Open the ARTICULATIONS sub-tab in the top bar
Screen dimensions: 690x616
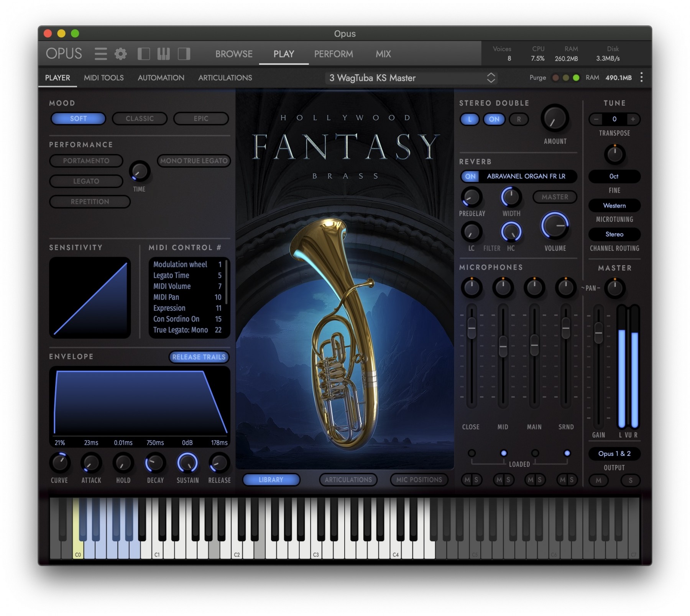click(225, 78)
